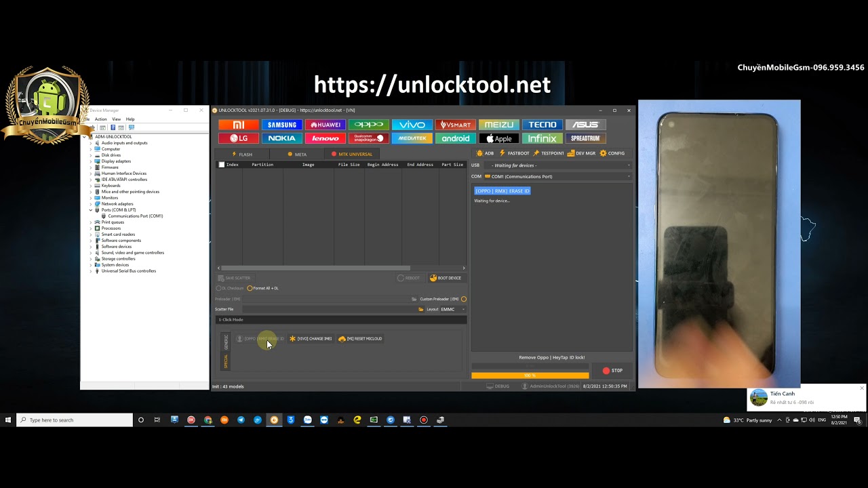Select the MediaTek brand tile
This screenshot has width=868, height=488.
(x=412, y=138)
